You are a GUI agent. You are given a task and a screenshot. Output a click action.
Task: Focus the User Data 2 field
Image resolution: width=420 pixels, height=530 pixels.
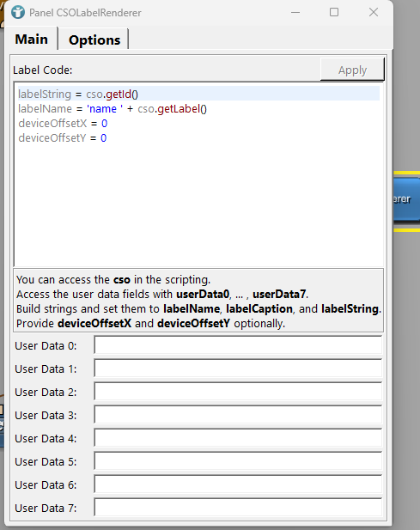click(238, 392)
